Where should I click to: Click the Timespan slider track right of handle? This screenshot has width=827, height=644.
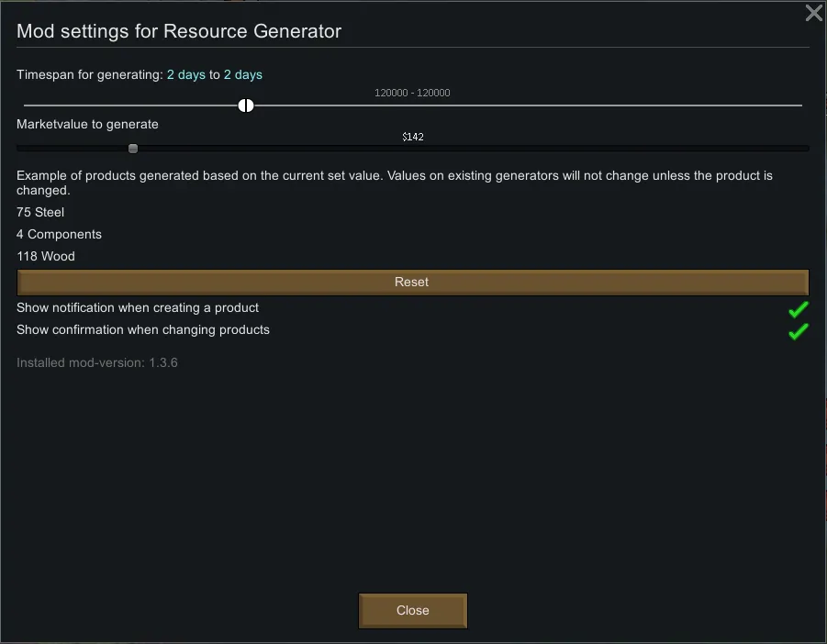coord(523,105)
